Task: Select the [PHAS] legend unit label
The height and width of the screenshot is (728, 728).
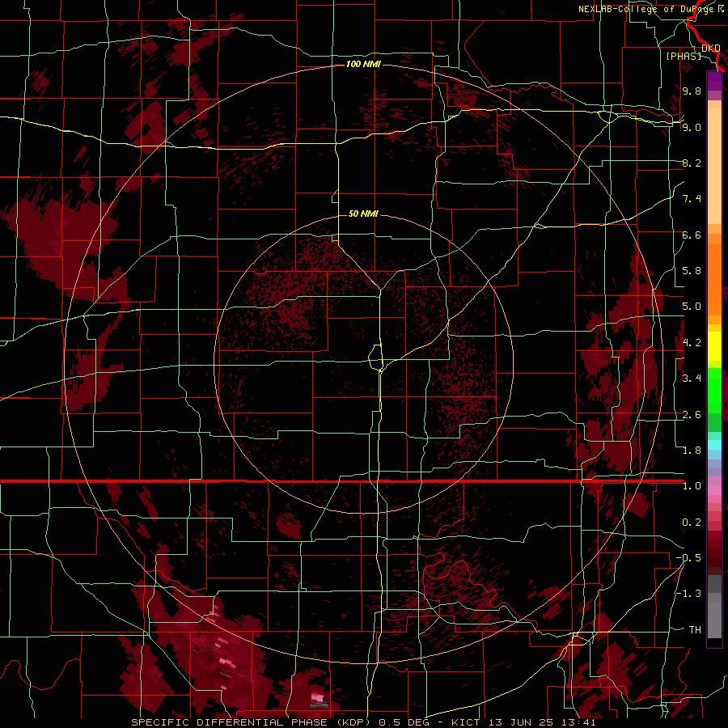Action: click(x=684, y=56)
